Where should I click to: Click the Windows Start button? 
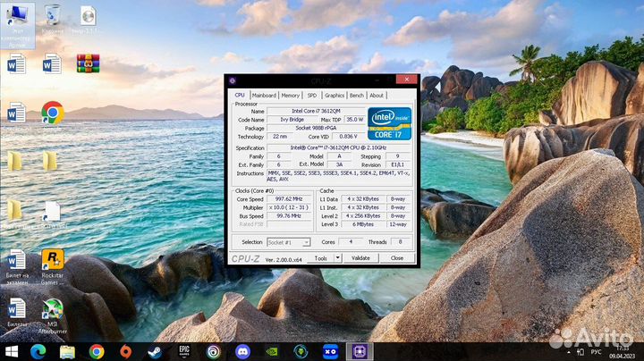(x=11, y=351)
